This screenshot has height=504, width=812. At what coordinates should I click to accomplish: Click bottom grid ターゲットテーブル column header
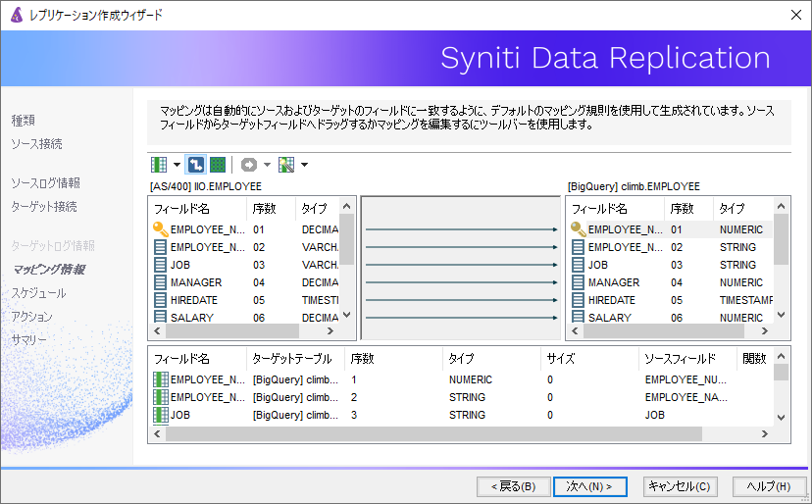tap(296, 359)
